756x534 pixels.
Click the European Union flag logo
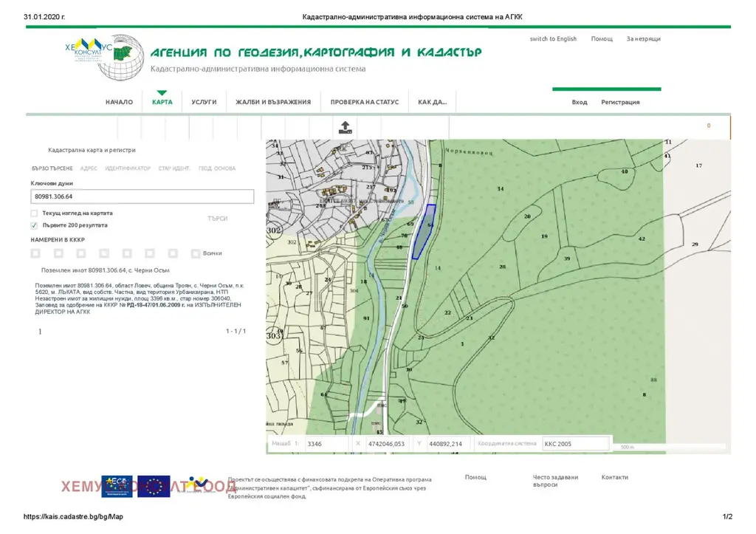154,486
